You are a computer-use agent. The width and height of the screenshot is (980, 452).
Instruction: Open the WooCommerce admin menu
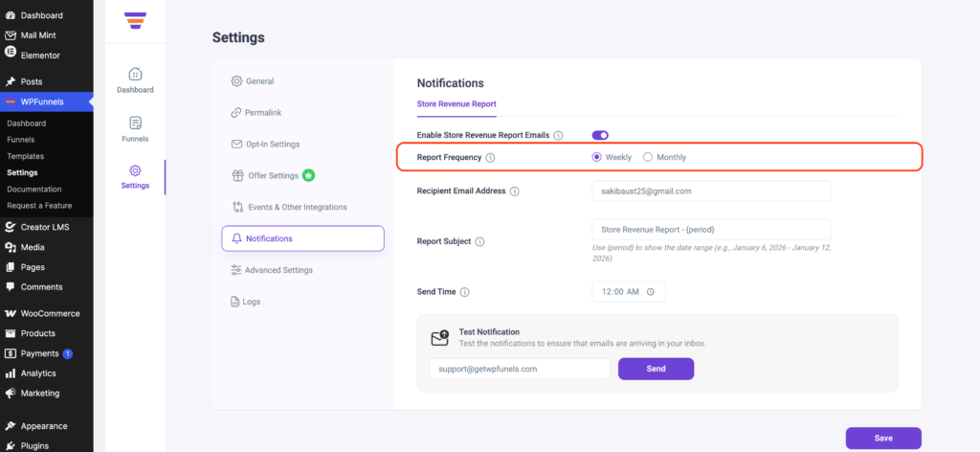click(50, 313)
